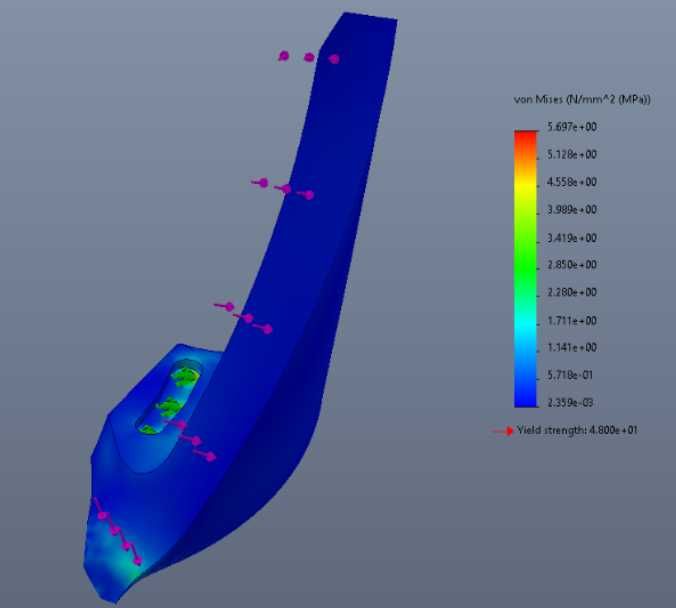The height and width of the screenshot is (608, 676).
Task: Click the legend value 2.850e+00
Action: point(572,265)
